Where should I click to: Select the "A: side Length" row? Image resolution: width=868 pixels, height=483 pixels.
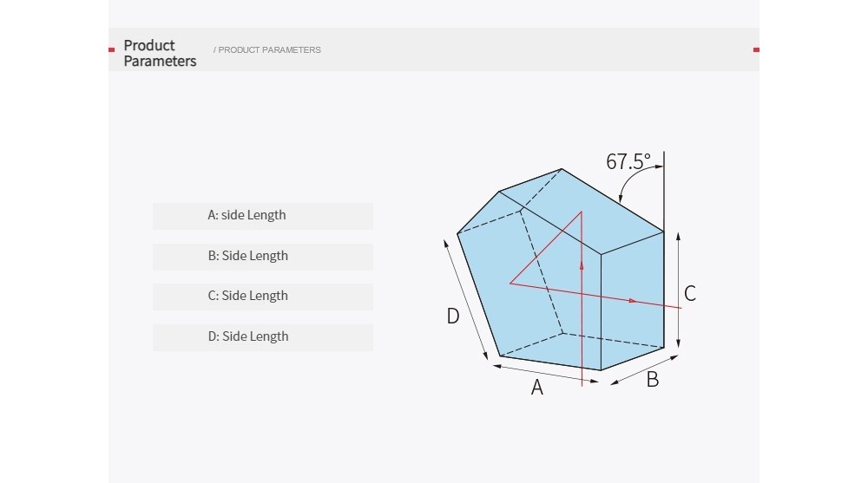[x=263, y=216]
